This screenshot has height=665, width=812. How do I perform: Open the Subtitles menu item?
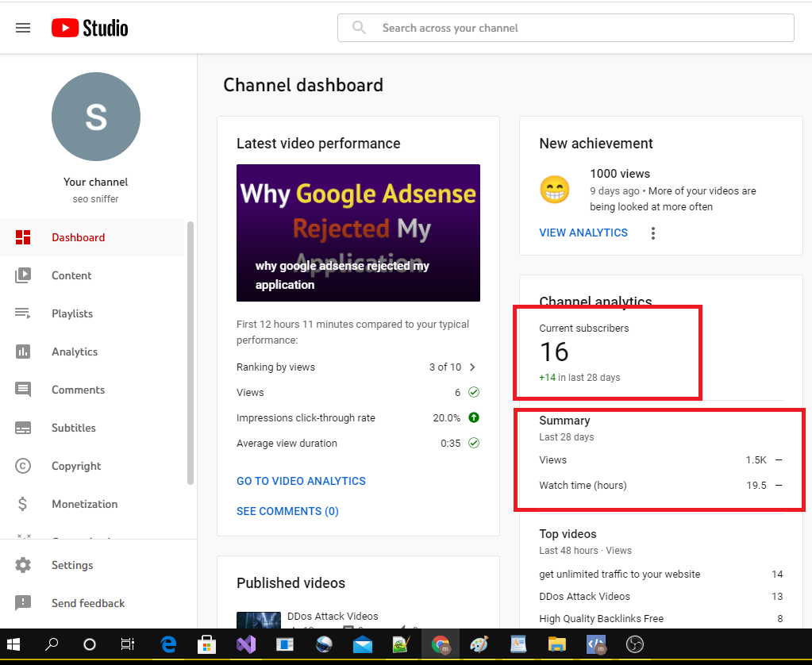point(92,428)
